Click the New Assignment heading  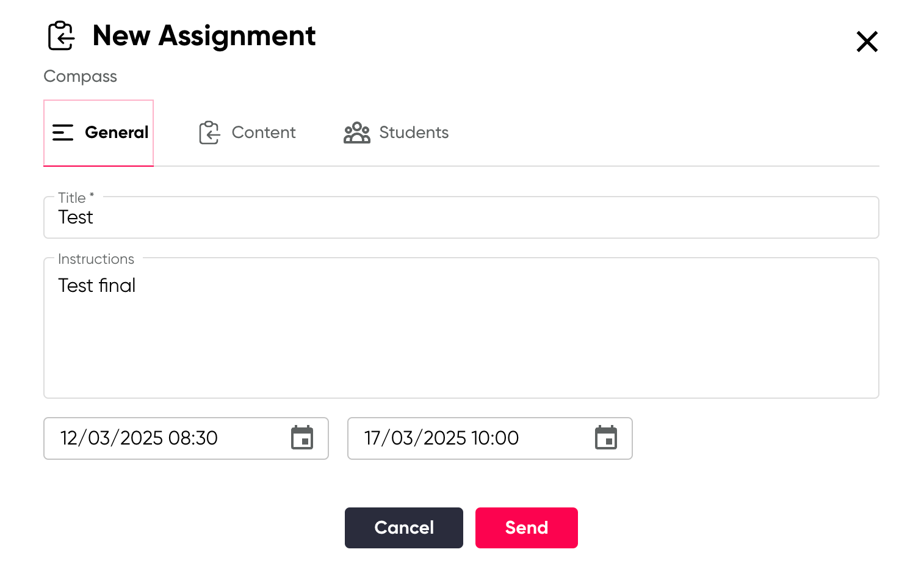(204, 36)
